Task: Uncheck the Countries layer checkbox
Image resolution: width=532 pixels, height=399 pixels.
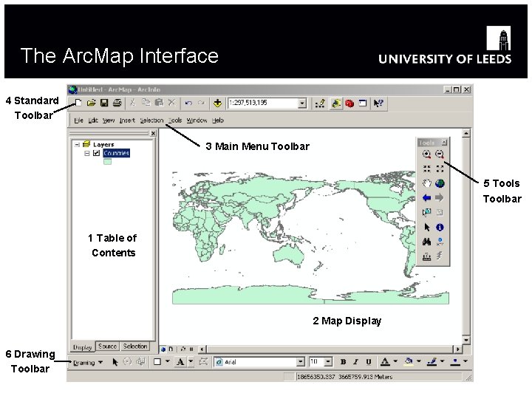Action: click(x=96, y=153)
